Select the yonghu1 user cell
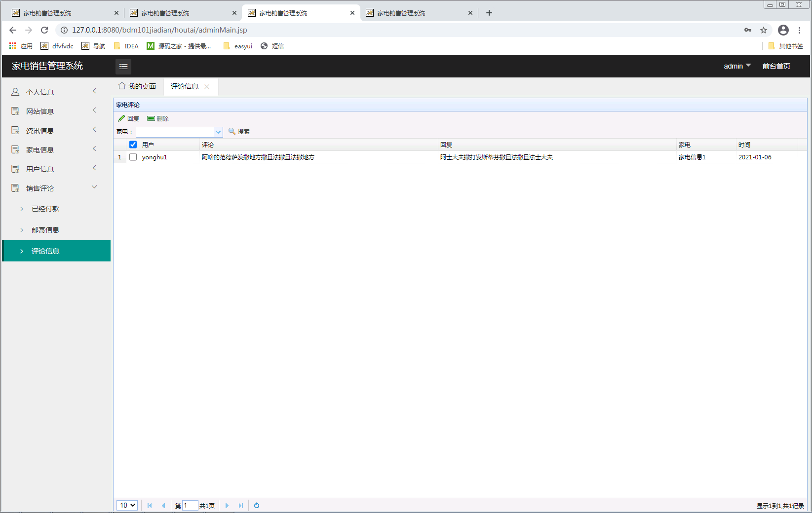812x513 pixels. click(169, 157)
